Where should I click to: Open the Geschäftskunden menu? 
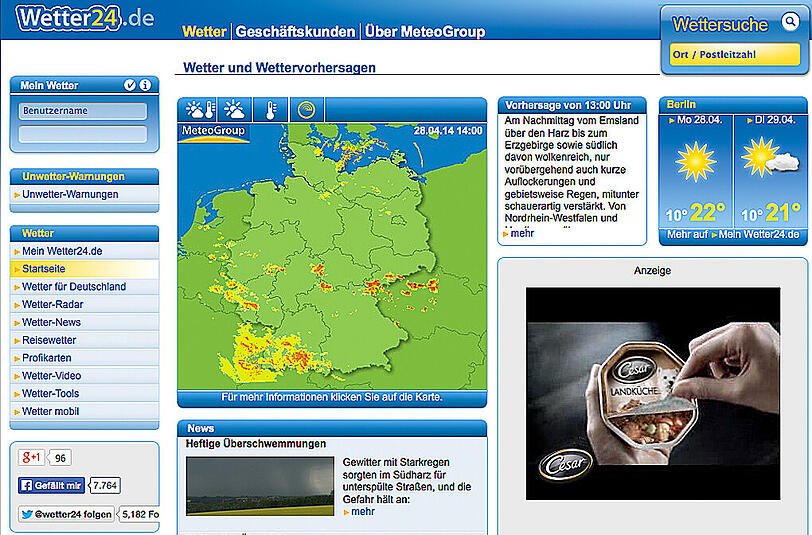pos(294,31)
